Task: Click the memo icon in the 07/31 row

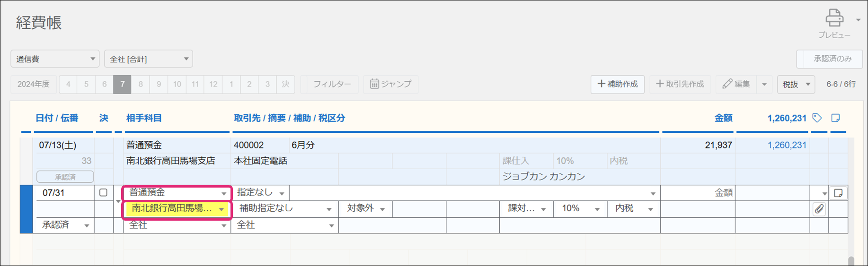Action: [838, 193]
